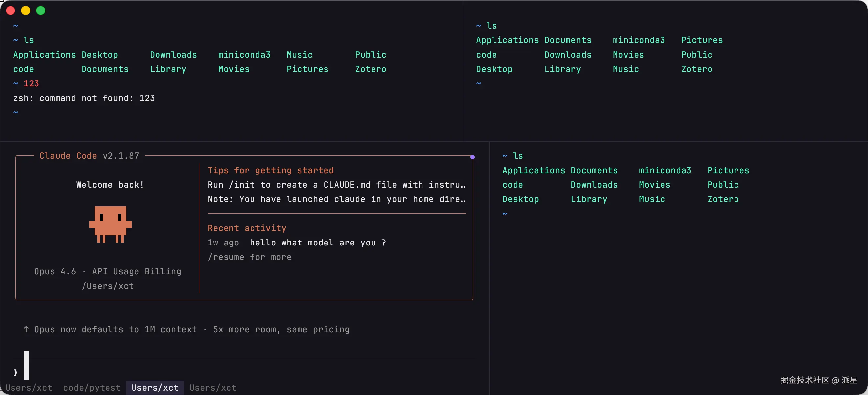
Task: Click the purple dot indicator on Claude panel
Action: point(472,157)
